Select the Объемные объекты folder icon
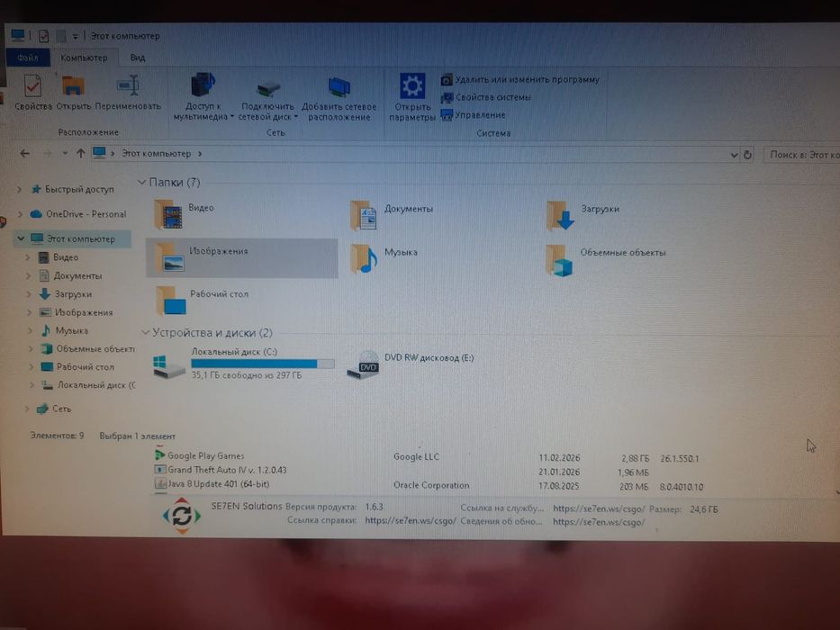Viewport: 840px width, 630px height. click(x=559, y=260)
